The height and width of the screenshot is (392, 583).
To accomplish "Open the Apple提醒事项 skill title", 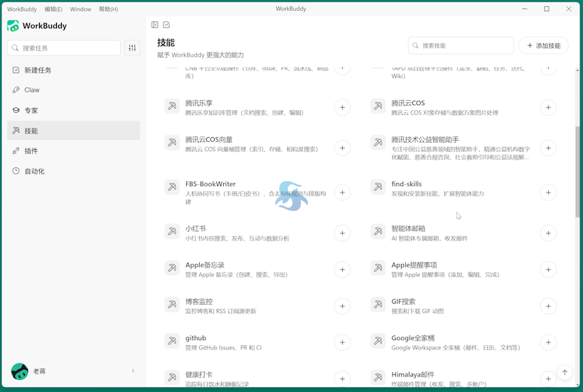I will click(x=414, y=265).
